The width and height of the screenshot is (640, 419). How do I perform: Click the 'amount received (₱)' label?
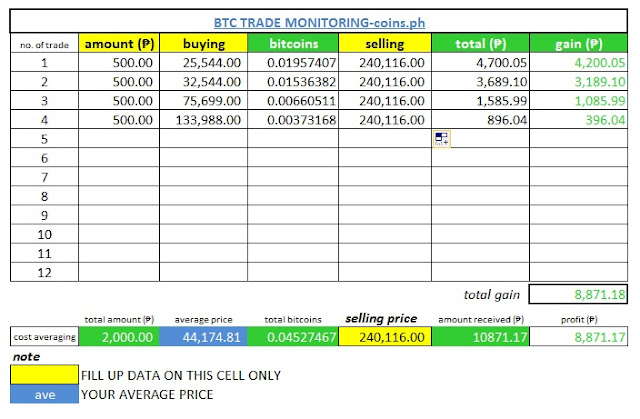(x=481, y=319)
